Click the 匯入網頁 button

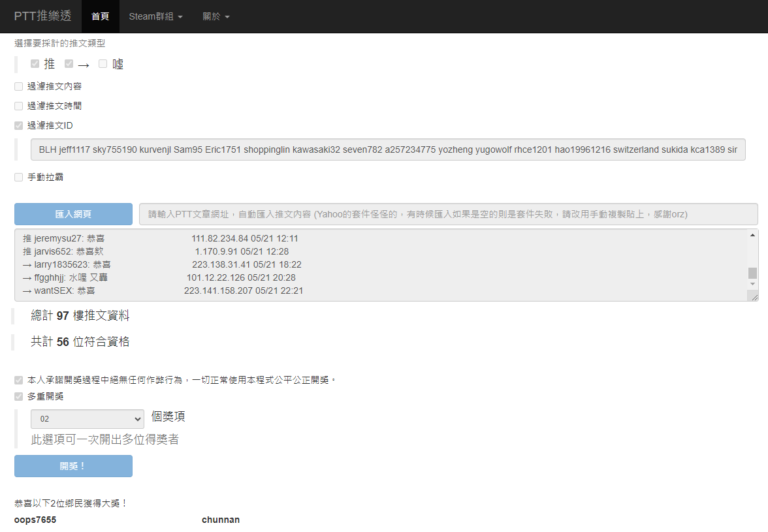click(x=73, y=214)
